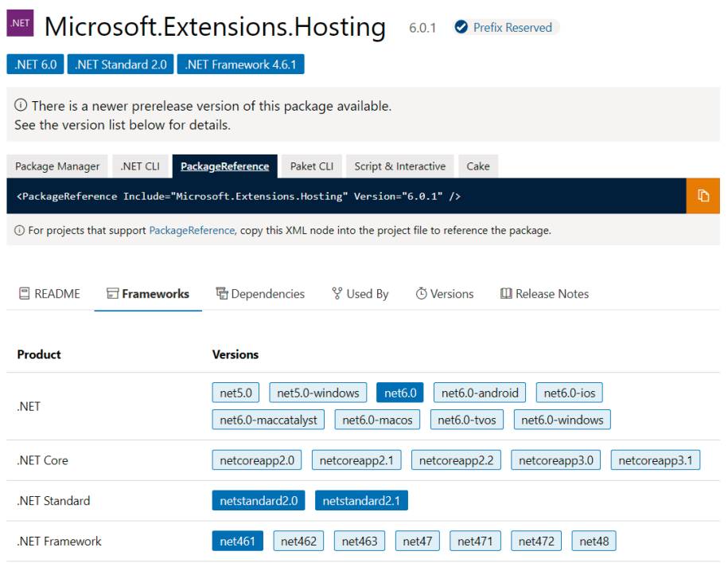Click the net6.0-tvos badge
This screenshot has width=728, height=563.
(x=466, y=420)
